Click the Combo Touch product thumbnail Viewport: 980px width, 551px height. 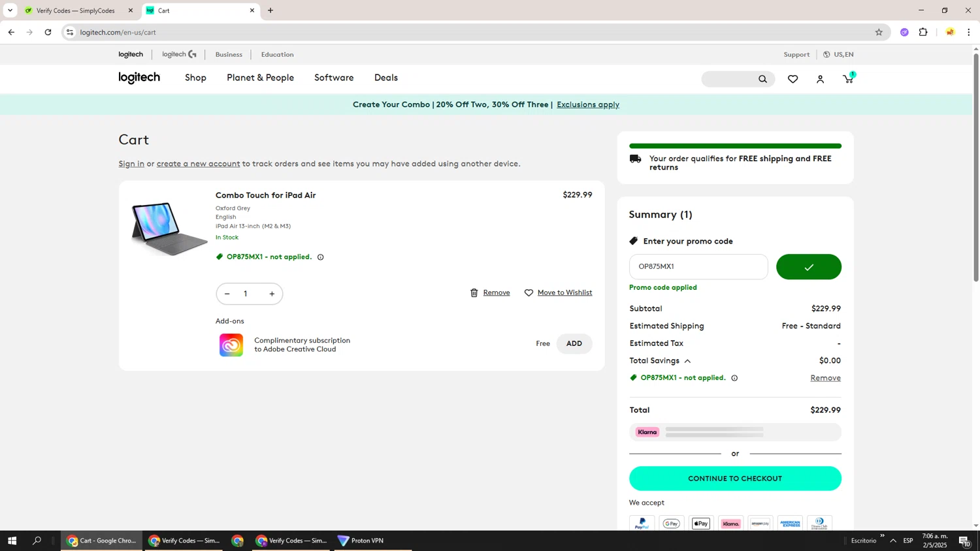point(169,228)
